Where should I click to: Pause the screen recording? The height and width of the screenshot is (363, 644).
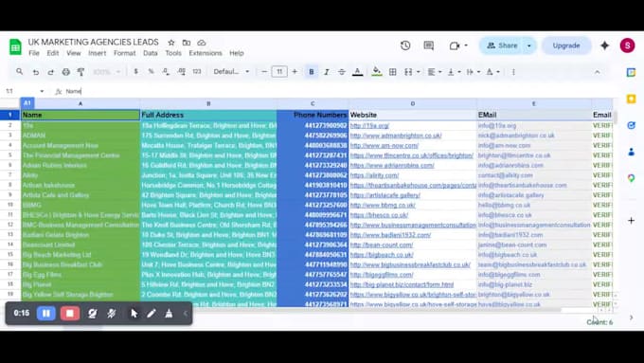point(46,314)
